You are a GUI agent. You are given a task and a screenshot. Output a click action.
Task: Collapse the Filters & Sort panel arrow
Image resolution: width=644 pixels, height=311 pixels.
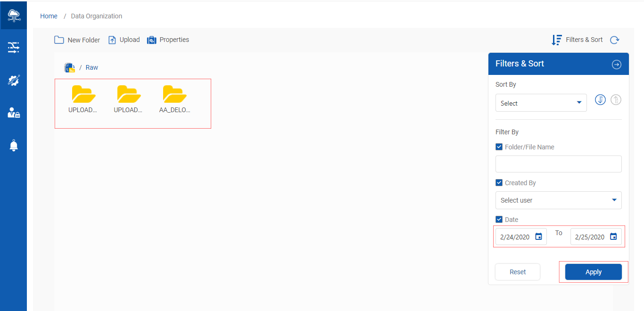pos(617,65)
